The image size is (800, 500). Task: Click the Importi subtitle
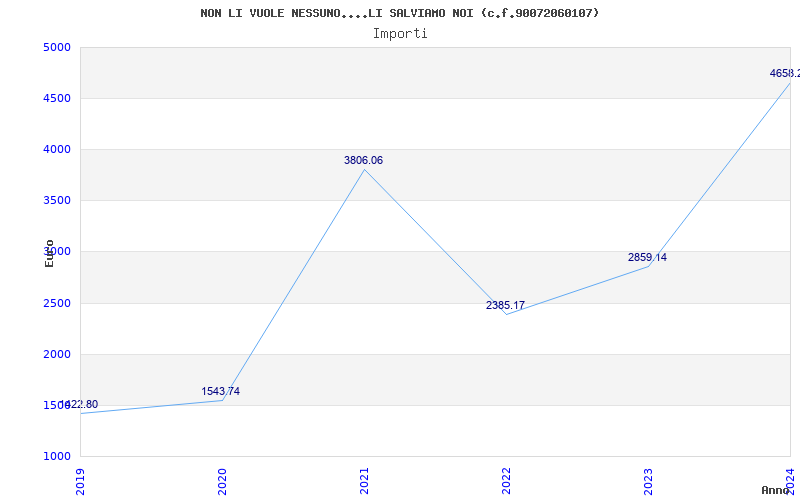(400, 34)
